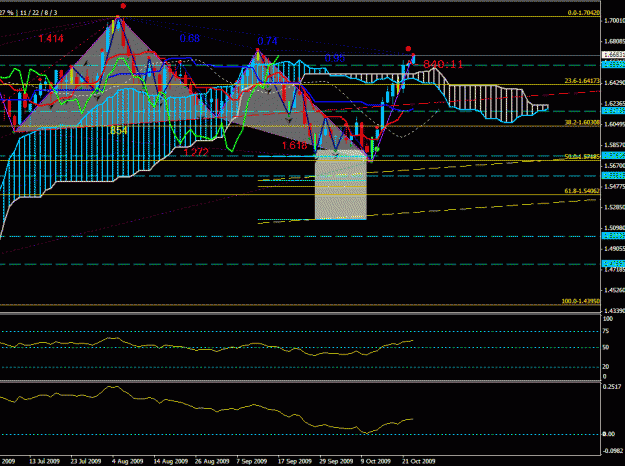
Task: Click the 9 Oct 2009 date label
Action: (376, 461)
